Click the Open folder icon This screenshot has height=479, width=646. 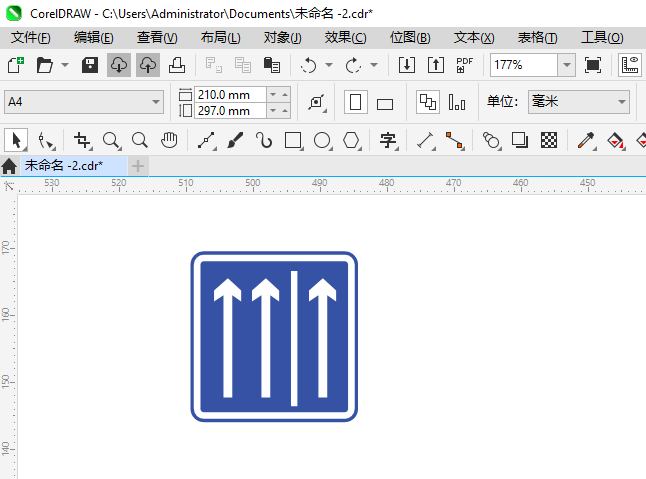[x=44, y=65]
